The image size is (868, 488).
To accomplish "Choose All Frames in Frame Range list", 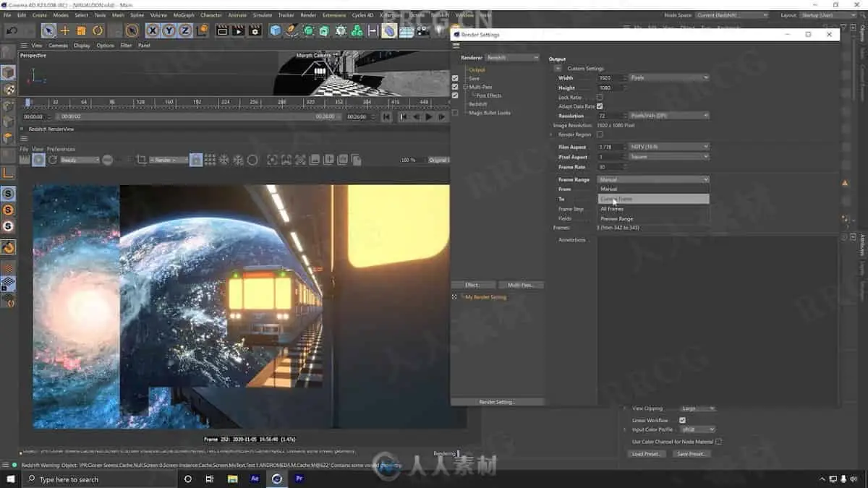I will [x=653, y=209].
